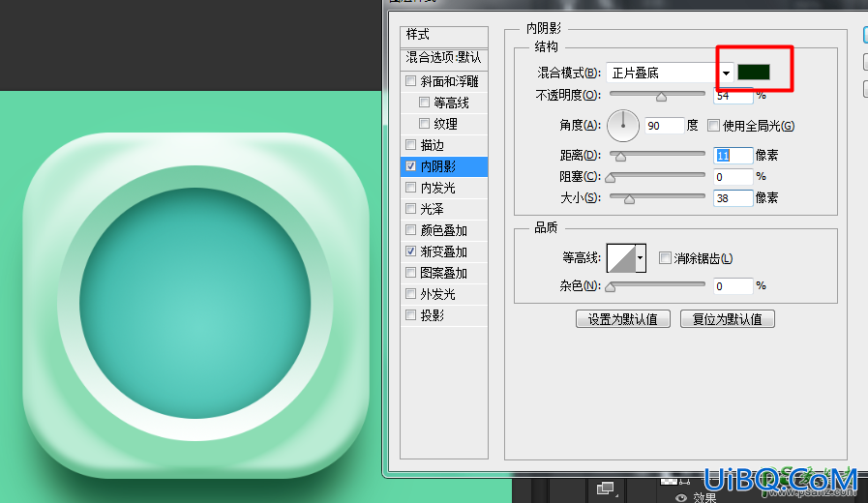Screen dimensions: 868x503
Task: Click the 杂色 noise slider handle
Action: click(610, 287)
